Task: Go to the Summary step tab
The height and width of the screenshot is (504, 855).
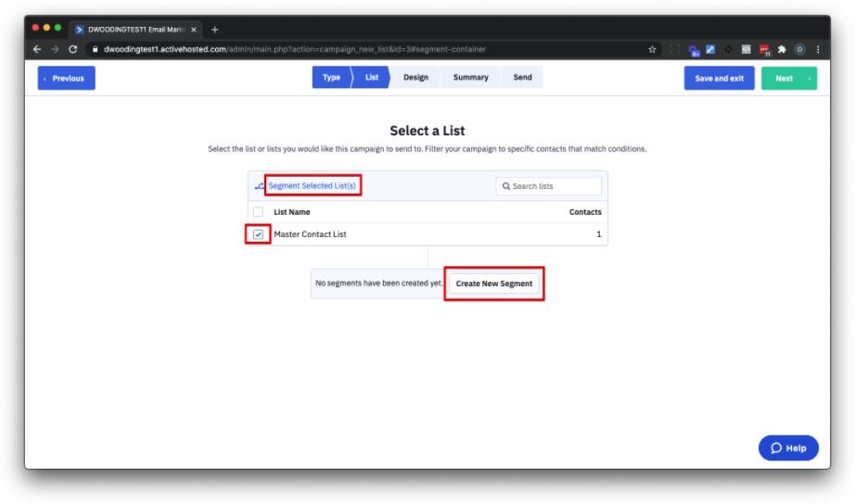Action: (470, 78)
